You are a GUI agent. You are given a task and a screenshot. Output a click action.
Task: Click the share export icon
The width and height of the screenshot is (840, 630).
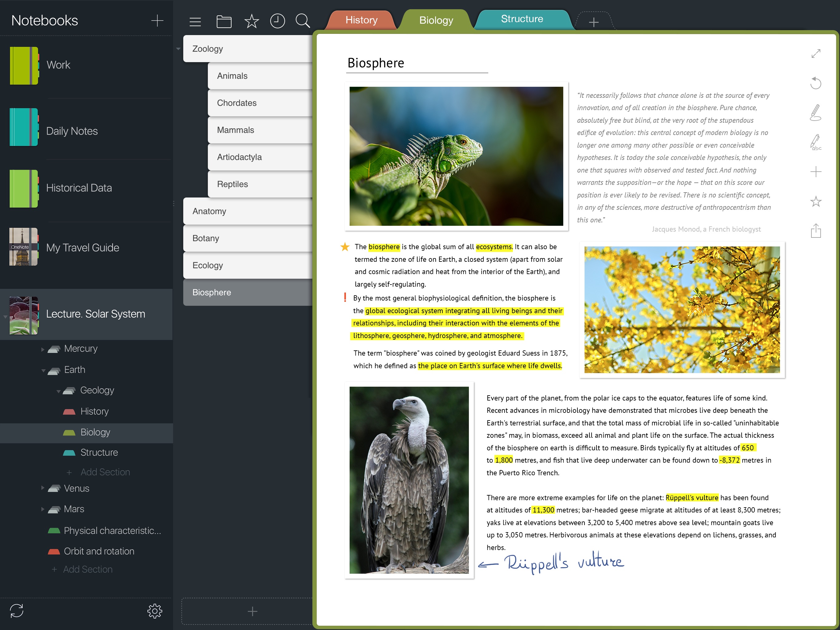click(x=816, y=231)
